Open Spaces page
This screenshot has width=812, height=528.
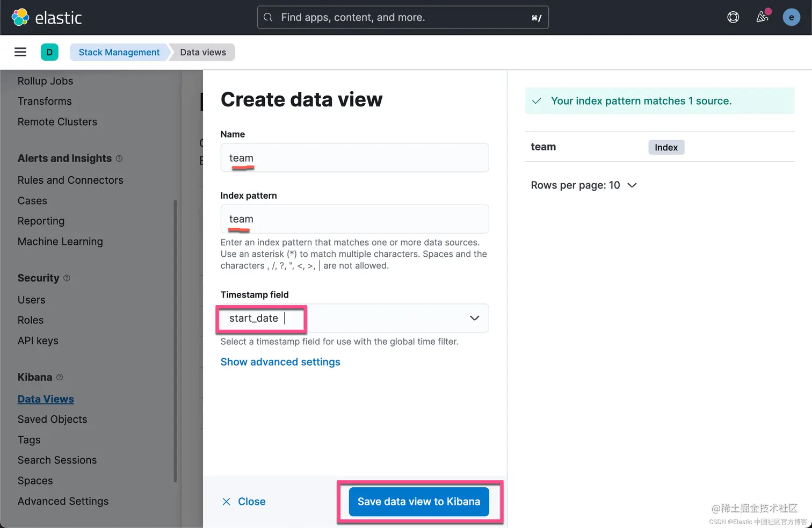click(x=35, y=481)
